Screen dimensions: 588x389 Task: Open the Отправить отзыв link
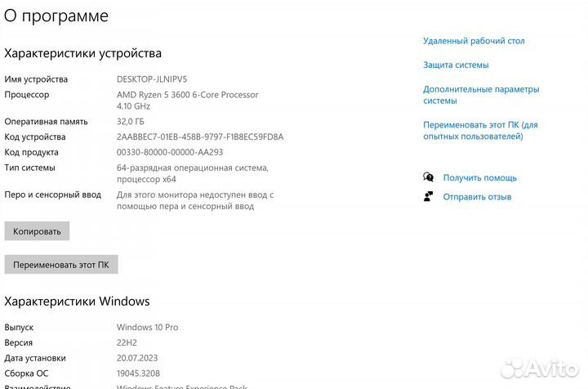(x=477, y=197)
